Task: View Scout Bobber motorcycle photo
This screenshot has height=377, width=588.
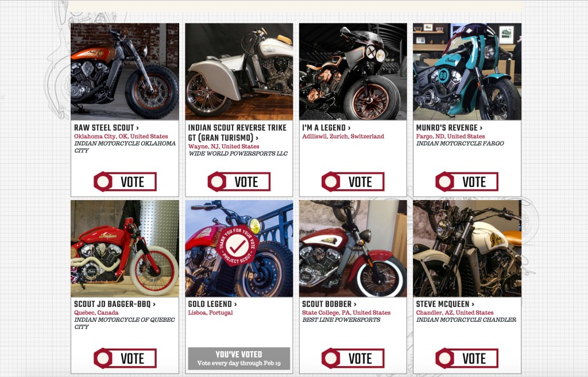Action: [353, 249]
